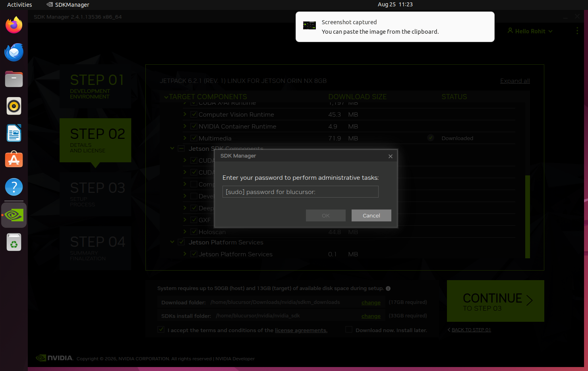
Task: Click the Downloaded status check icon
Action: (431, 138)
